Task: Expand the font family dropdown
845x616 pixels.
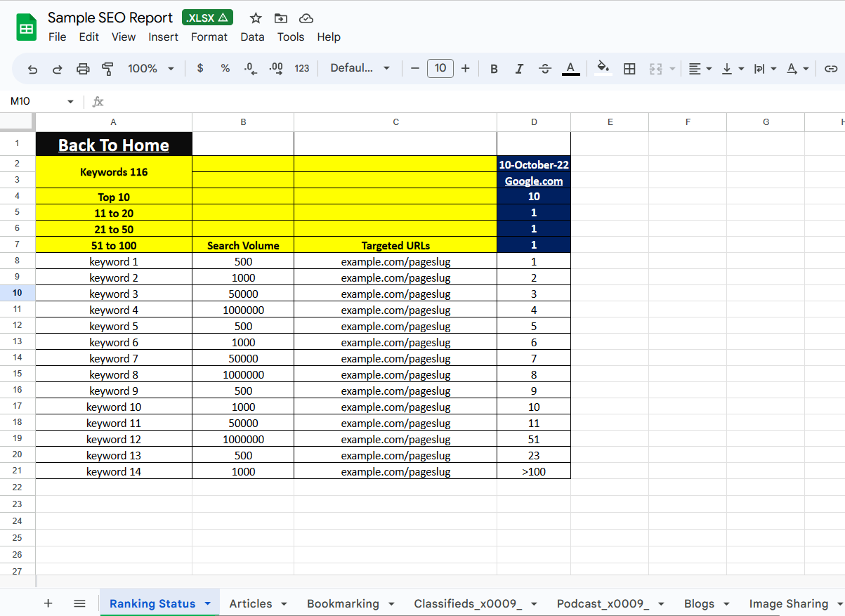Action: pyautogui.click(x=360, y=68)
